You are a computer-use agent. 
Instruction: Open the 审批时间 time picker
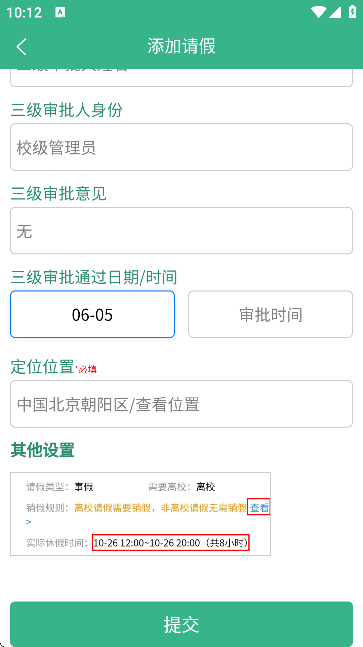[271, 314]
